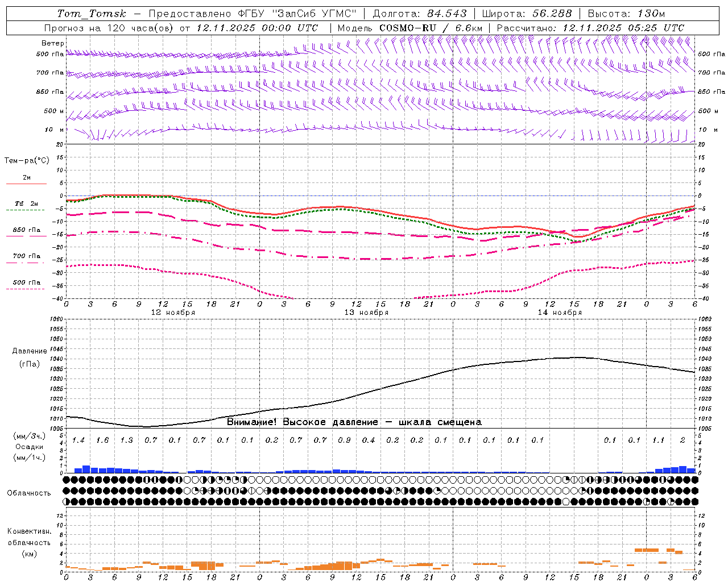Select the 700 гПа temperature legend entry
The image size is (728, 582).
(27, 256)
